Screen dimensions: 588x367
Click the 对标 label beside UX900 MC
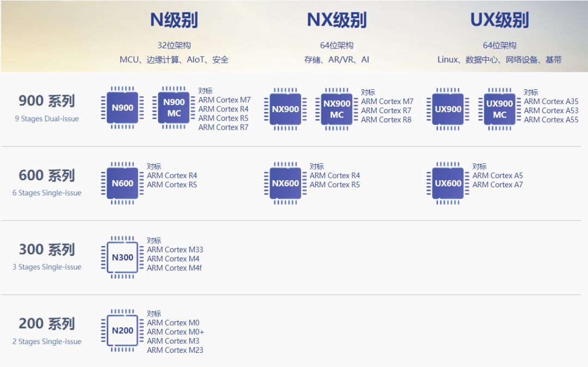[x=531, y=93]
